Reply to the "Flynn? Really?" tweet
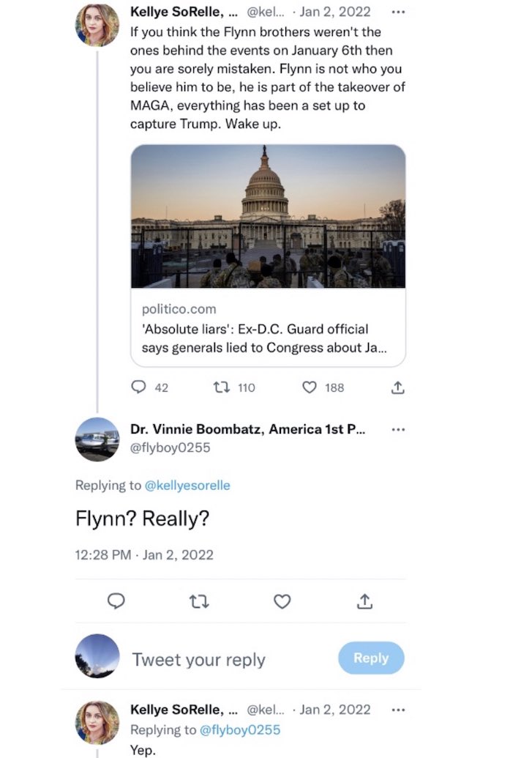The width and height of the screenshot is (532, 758). tap(116, 601)
